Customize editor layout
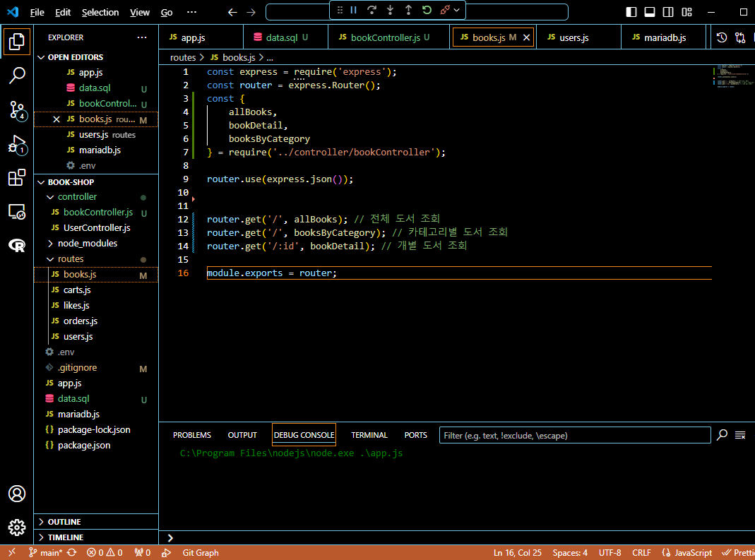This screenshot has height=560, width=755. pyautogui.click(x=686, y=12)
